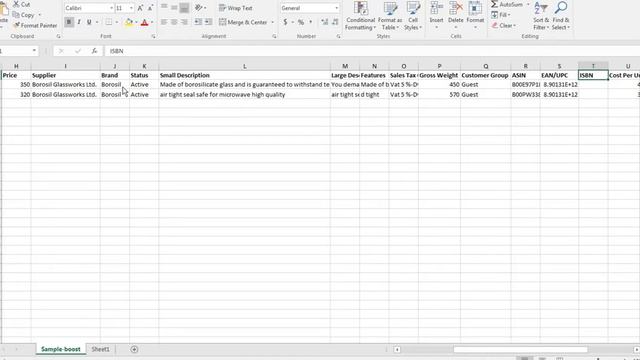
Task: Decrease font size with the small A
Action: (x=150, y=8)
